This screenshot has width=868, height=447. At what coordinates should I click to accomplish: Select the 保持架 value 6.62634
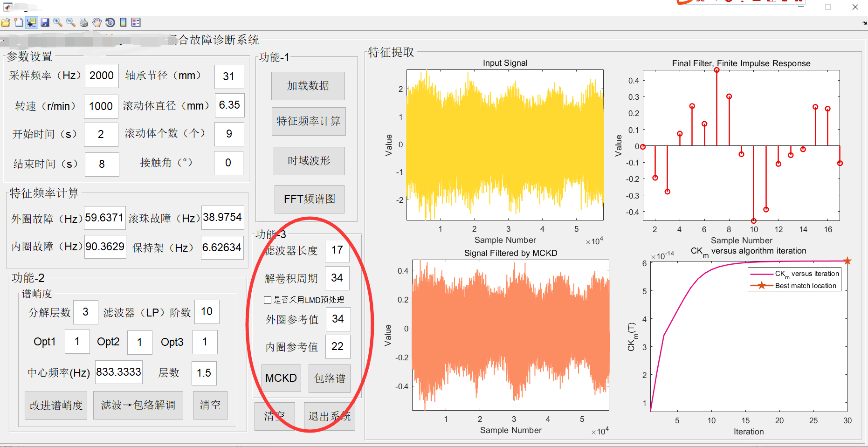tap(222, 248)
